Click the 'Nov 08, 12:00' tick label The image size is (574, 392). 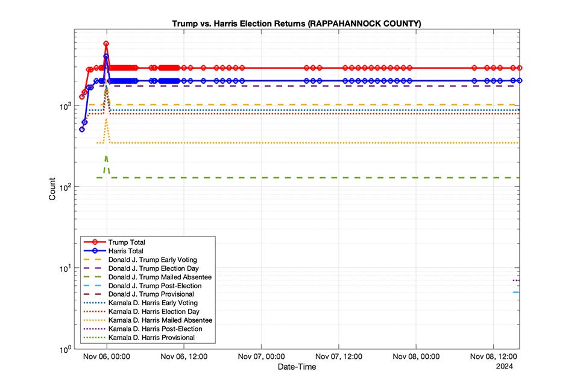coord(493,356)
